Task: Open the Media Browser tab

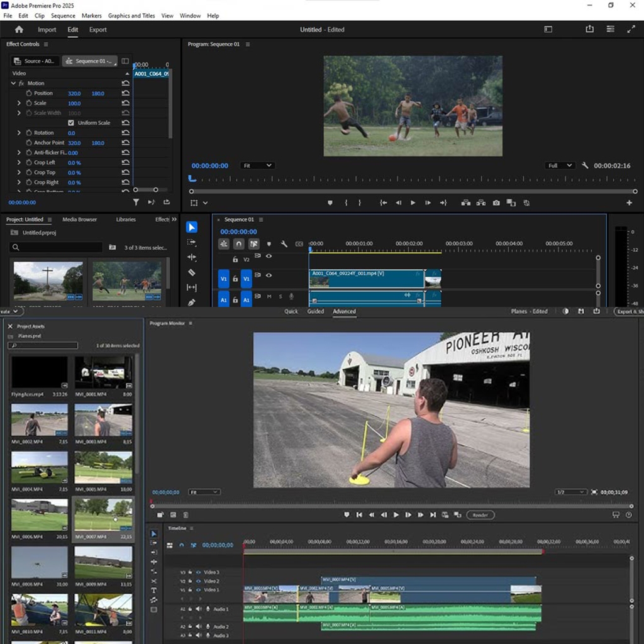Action: click(80, 219)
